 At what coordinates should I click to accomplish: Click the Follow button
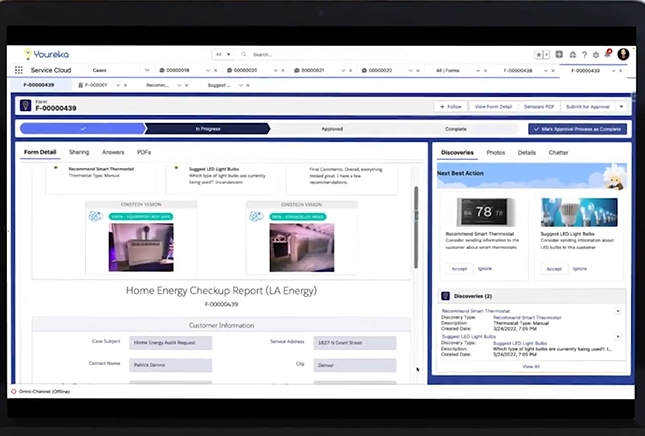451,107
